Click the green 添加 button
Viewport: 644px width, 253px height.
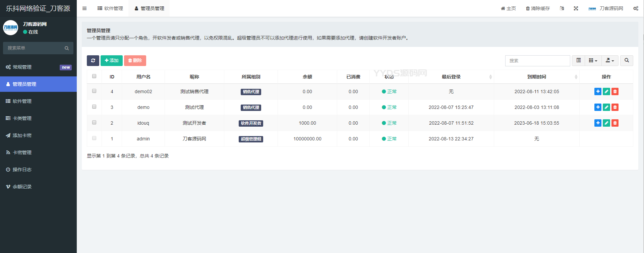pyautogui.click(x=112, y=61)
